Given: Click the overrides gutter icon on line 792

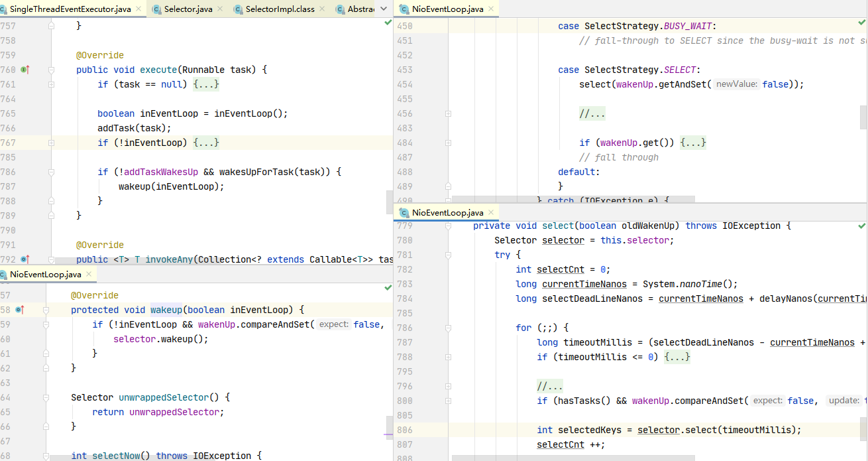Looking at the screenshot, I should pyautogui.click(x=25, y=259).
